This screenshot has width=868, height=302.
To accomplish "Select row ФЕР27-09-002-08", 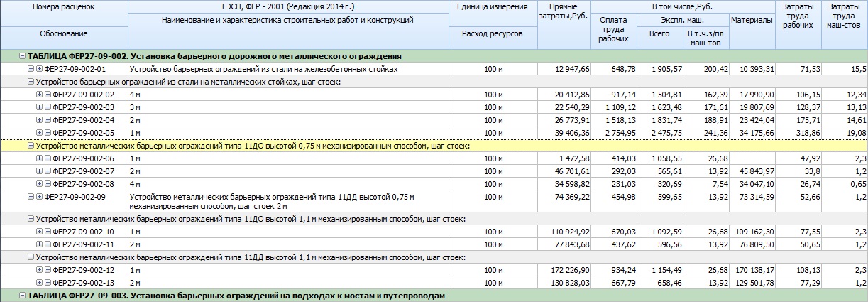I will [x=434, y=184].
